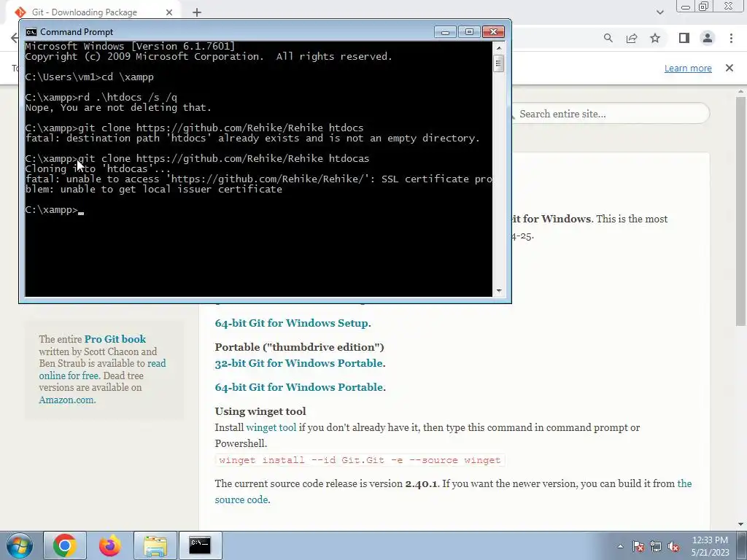Launch Firefox from the taskbar
Screen dimensions: 747x560
click(109, 545)
